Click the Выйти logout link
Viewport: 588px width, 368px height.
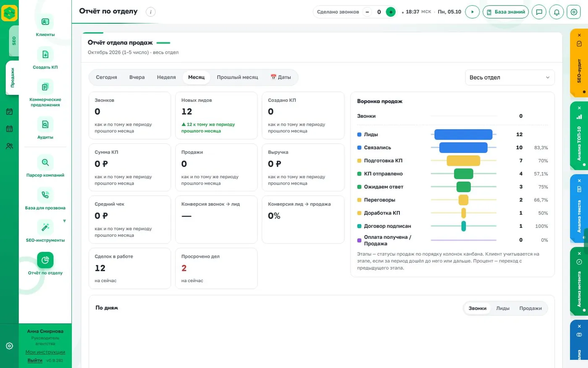click(35, 360)
